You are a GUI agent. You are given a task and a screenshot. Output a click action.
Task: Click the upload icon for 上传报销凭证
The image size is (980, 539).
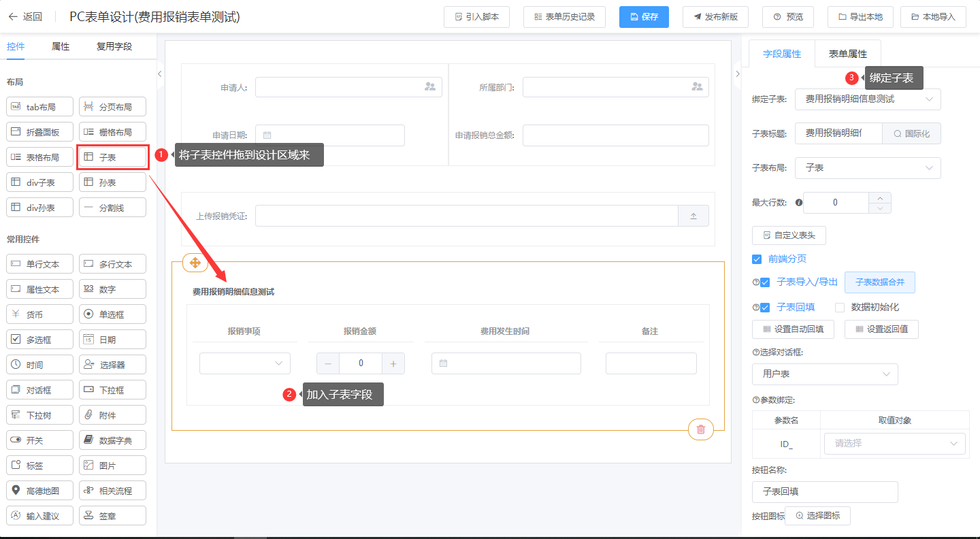pos(693,216)
